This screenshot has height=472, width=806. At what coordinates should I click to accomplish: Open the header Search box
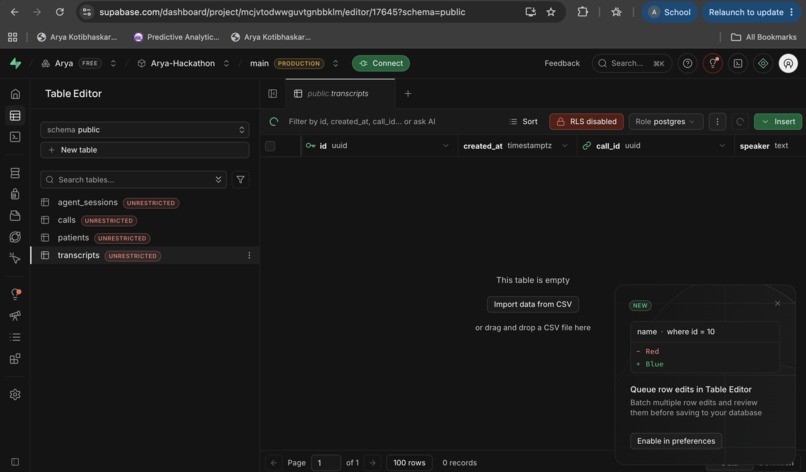[631, 63]
